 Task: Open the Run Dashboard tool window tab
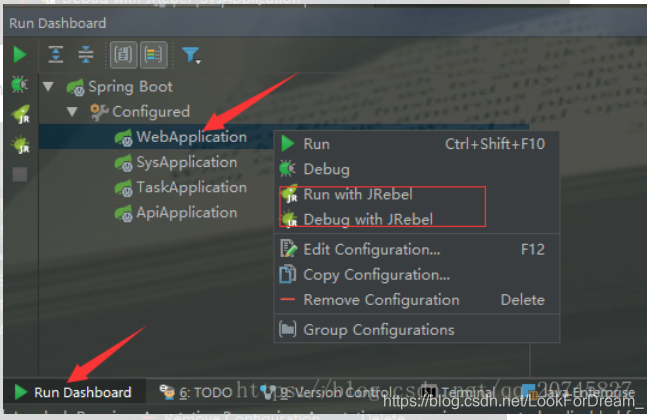(73, 392)
